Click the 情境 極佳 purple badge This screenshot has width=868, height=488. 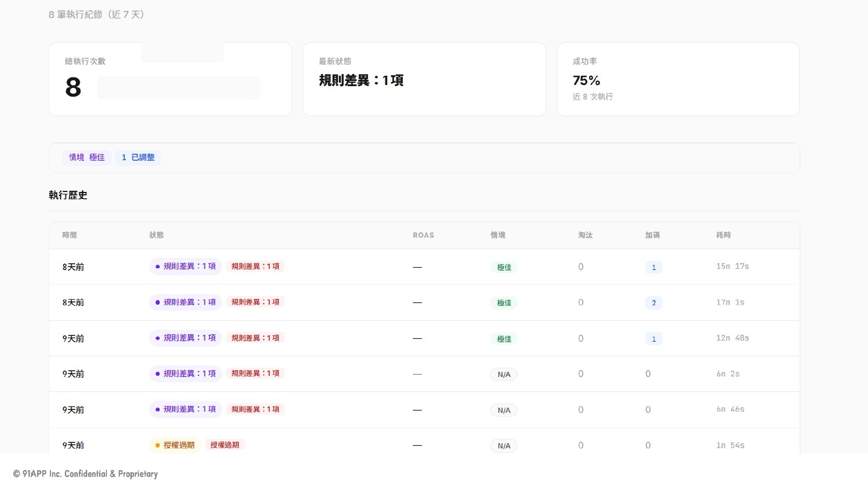[x=87, y=157]
